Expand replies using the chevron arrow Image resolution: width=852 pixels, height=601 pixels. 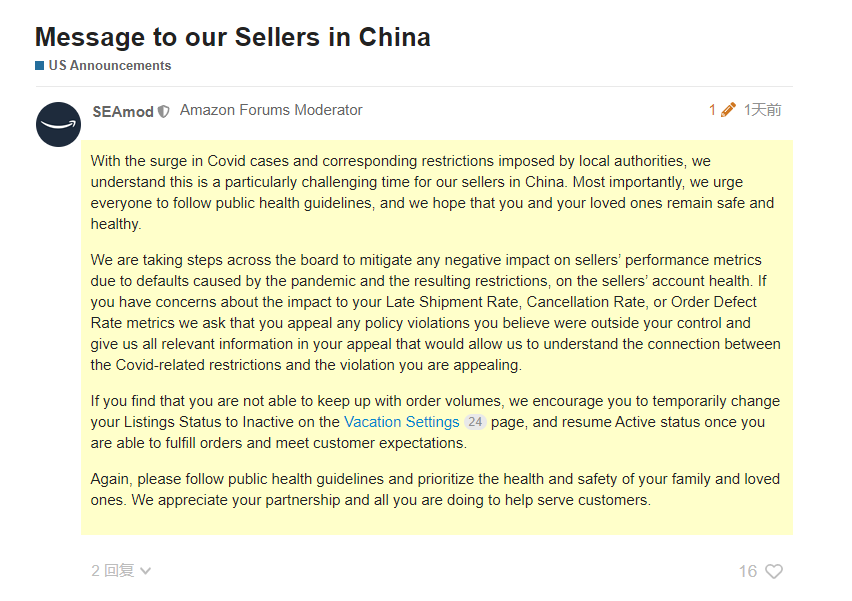tap(146, 571)
